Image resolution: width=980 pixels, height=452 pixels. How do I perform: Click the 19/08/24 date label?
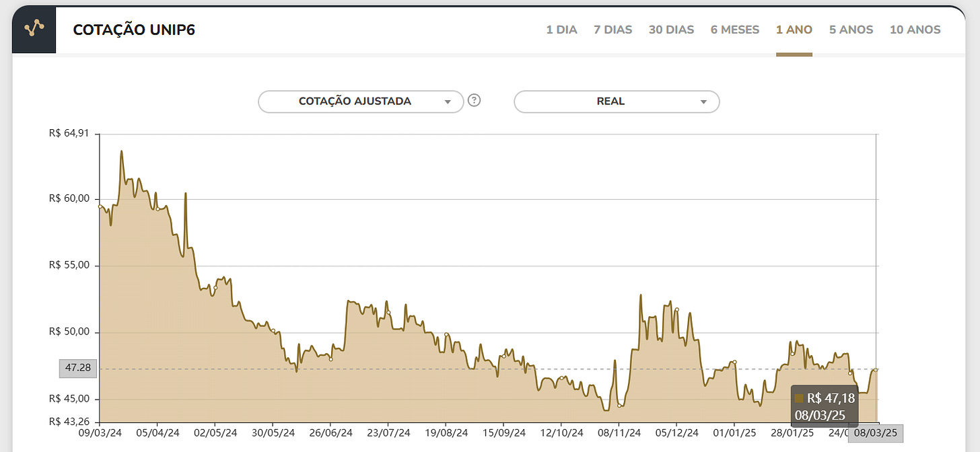click(x=446, y=433)
